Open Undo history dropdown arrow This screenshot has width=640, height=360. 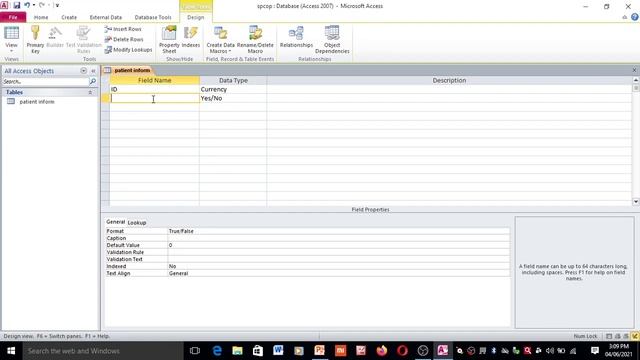coord(34,5)
